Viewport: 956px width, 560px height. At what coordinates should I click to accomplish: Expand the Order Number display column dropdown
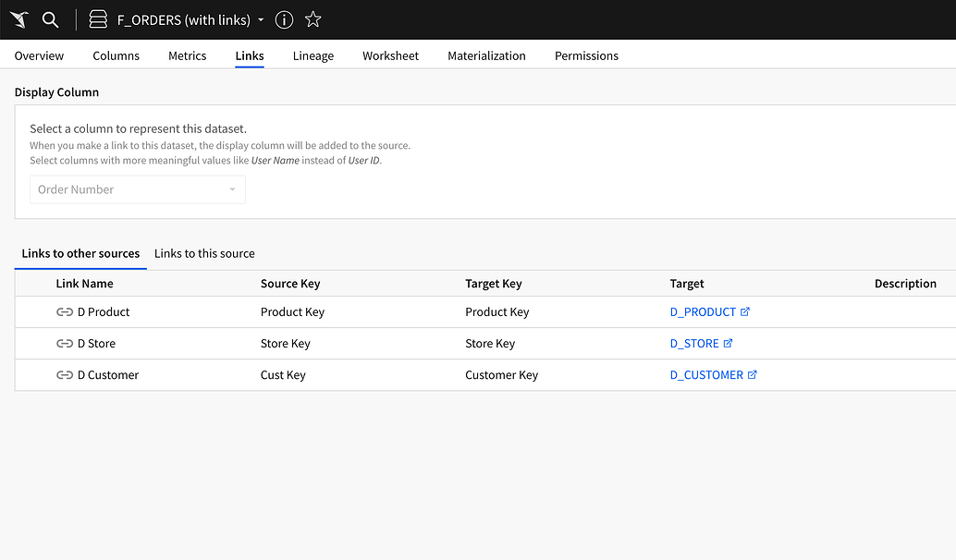coord(232,189)
